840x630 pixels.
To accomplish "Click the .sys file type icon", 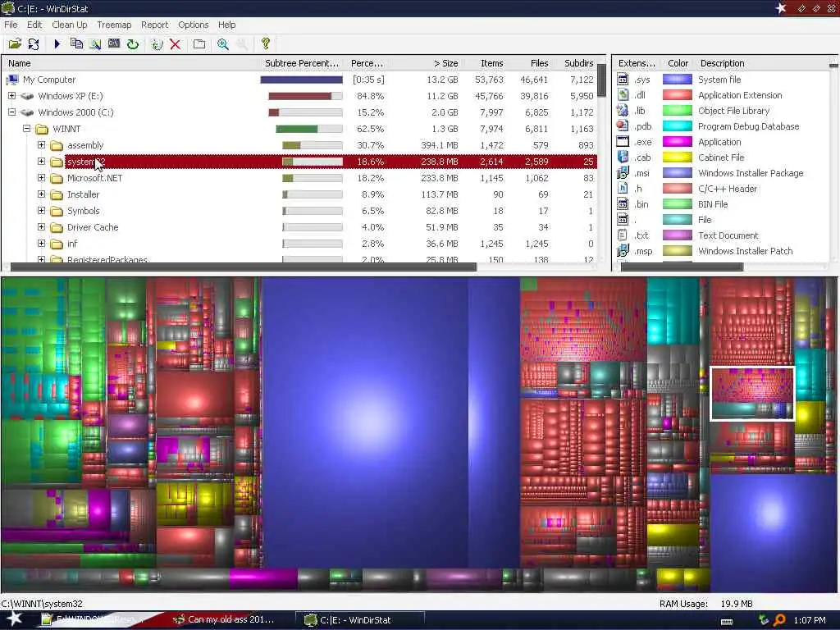I will pos(623,80).
